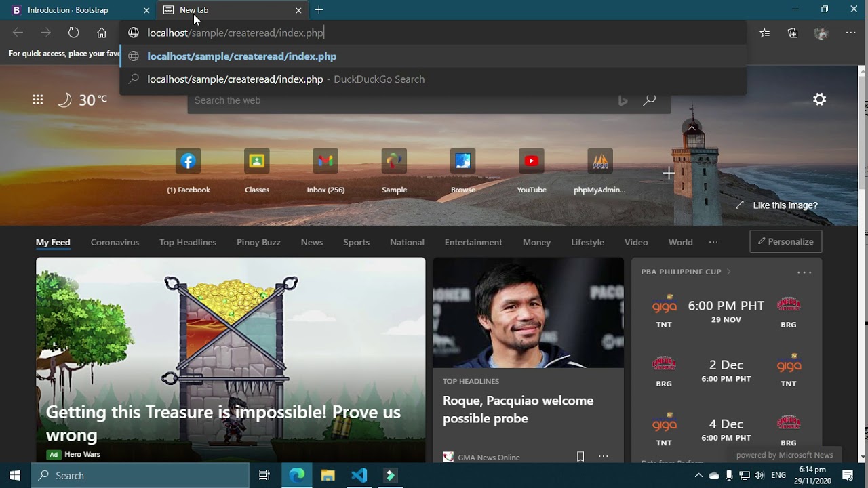Select the Sports feed tab
Viewport: 868px width, 488px height.
[356, 242]
